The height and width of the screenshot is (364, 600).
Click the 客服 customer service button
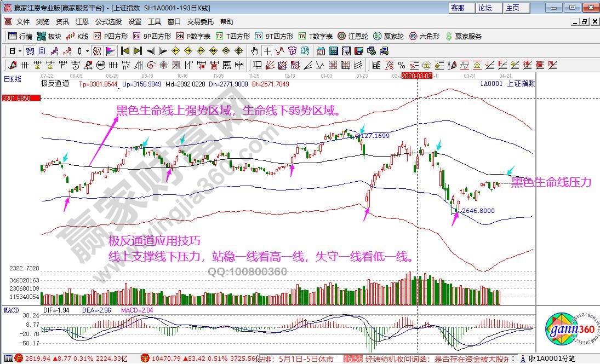click(458, 8)
